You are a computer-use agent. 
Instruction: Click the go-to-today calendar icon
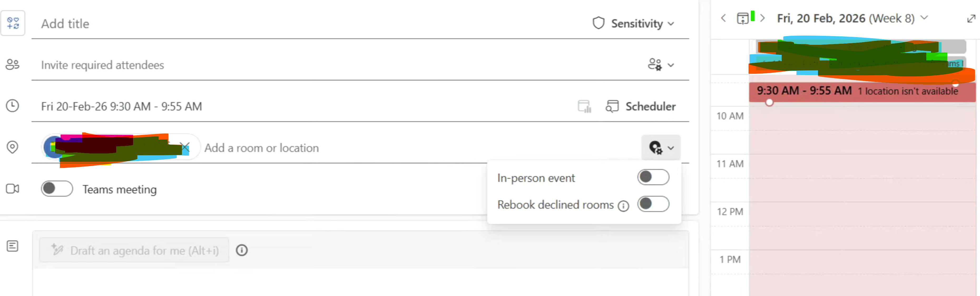[742, 18]
